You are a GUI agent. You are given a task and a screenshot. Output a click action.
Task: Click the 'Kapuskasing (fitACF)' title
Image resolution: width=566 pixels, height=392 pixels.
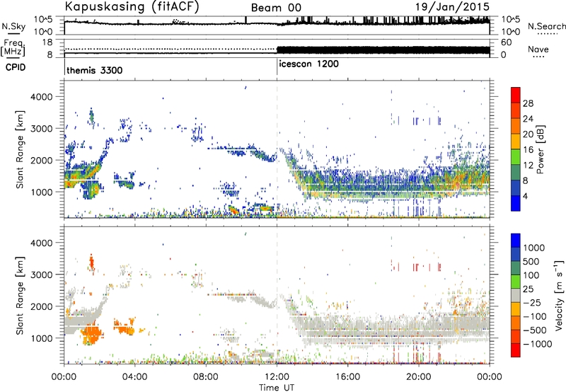click(132, 6)
